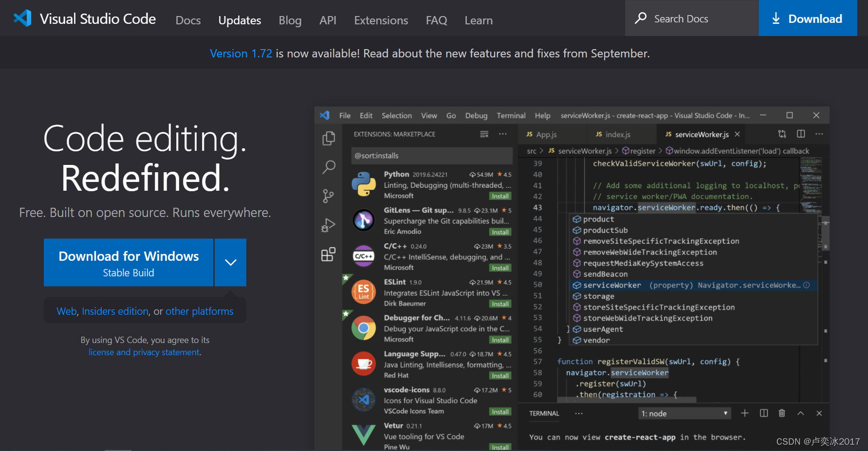Open the Web link
This screenshot has width=868, height=451.
pos(67,311)
